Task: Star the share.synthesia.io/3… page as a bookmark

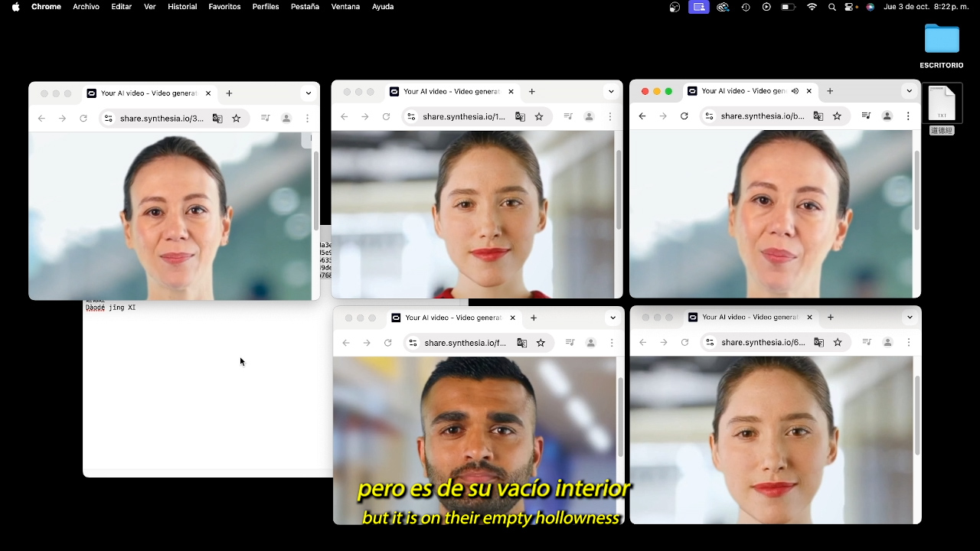Action: click(237, 119)
